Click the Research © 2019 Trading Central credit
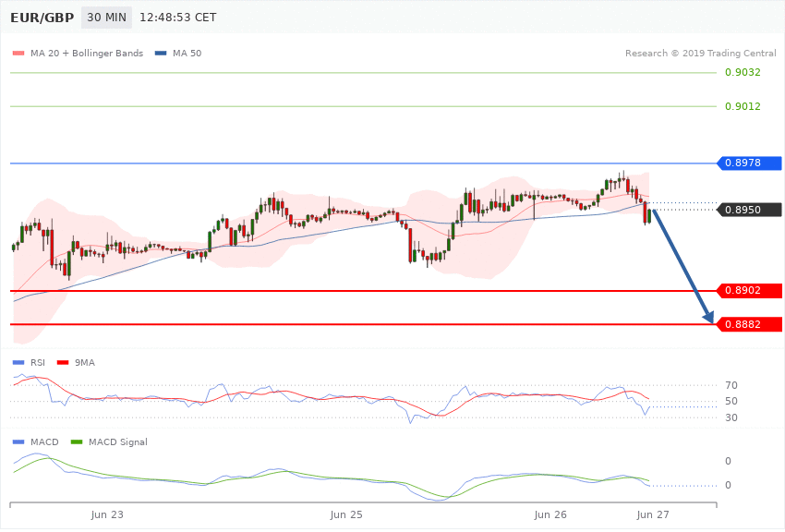 point(700,53)
